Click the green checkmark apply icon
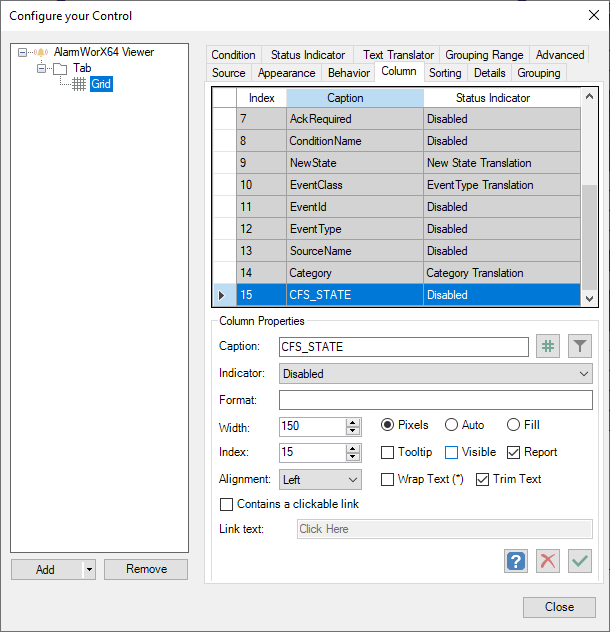 580,561
